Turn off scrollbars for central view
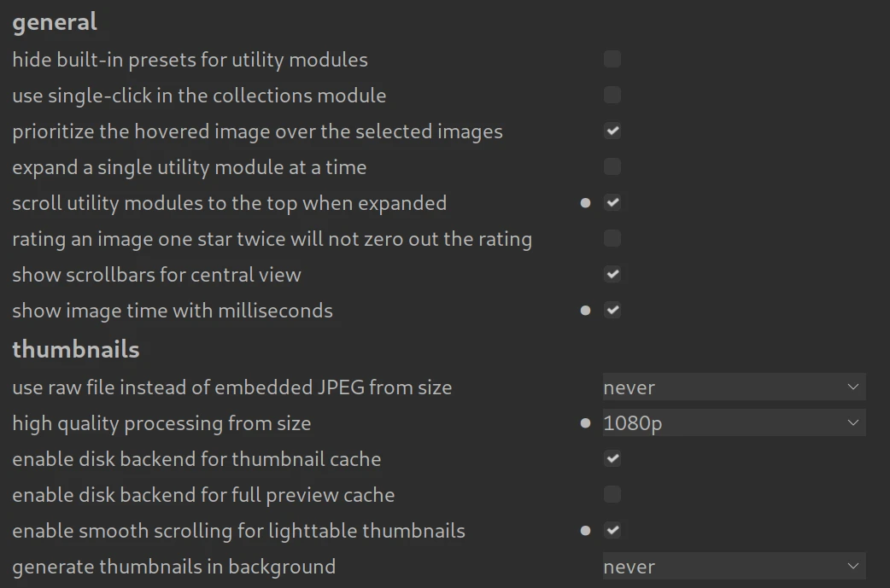890x588 pixels. pos(612,275)
